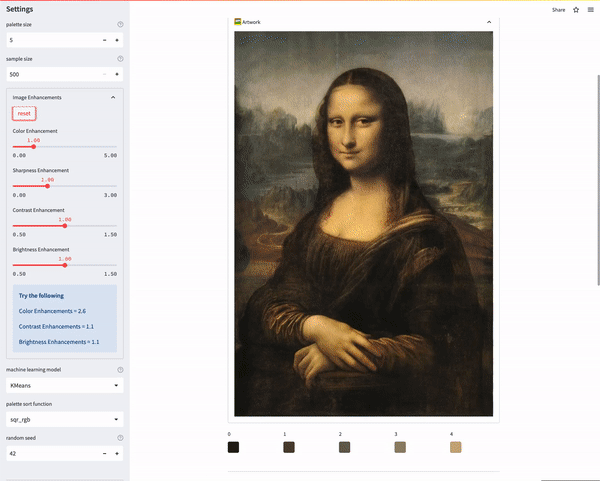
Task: Click the Sharpness Enhancement slider handle
Action: (x=47, y=186)
